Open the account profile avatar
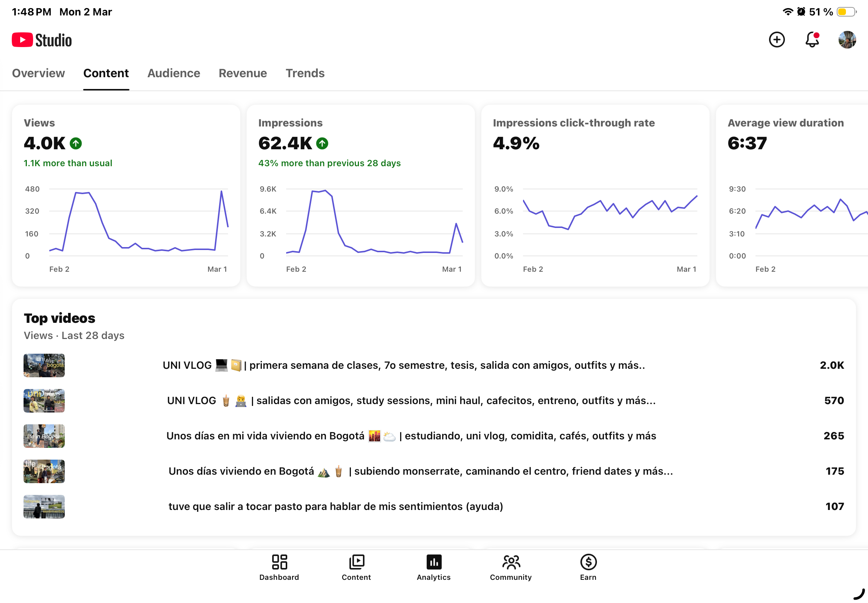Viewport: 868px width, 603px height. pos(847,40)
